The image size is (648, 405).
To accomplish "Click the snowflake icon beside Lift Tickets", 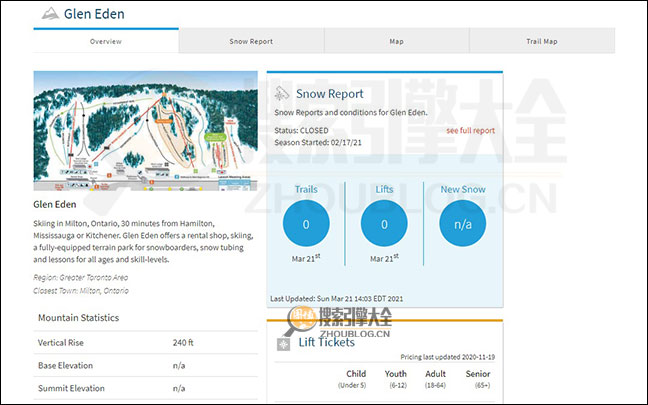I will pyautogui.click(x=283, y=344).
